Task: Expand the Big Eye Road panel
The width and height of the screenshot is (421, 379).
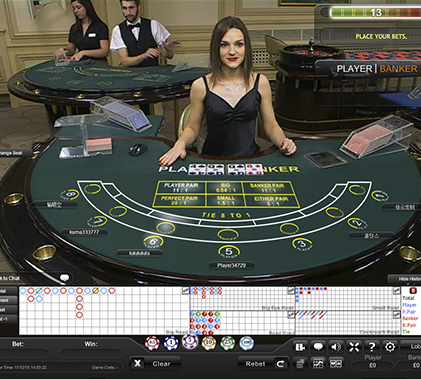Action: [x=291, y=290]
